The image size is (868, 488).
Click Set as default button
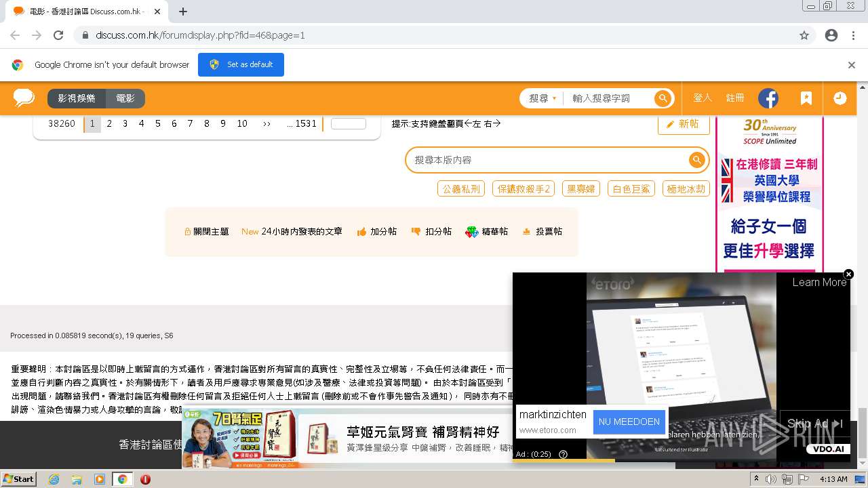(241, 65)
